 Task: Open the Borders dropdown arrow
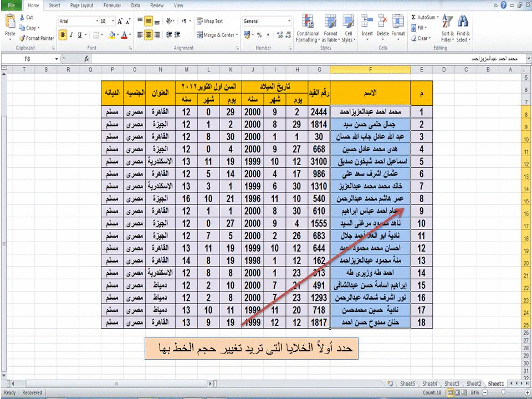point(102,35)
